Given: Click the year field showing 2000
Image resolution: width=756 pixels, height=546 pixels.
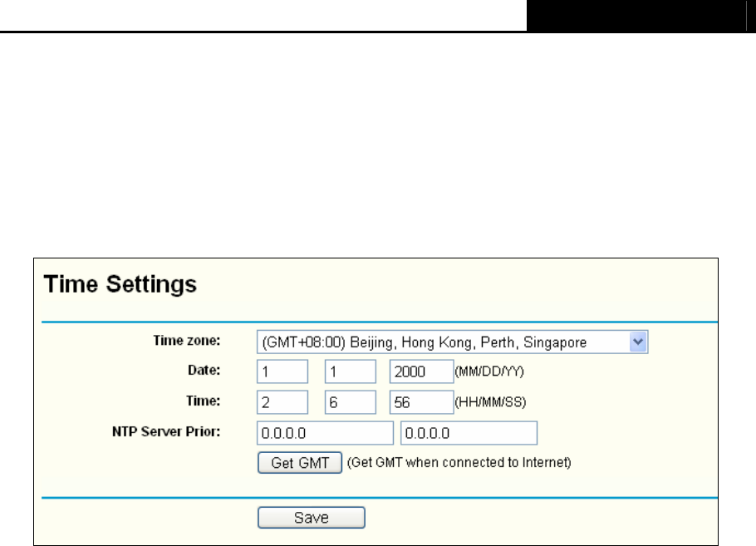Looking at the screenshot, I should point(421,371).
